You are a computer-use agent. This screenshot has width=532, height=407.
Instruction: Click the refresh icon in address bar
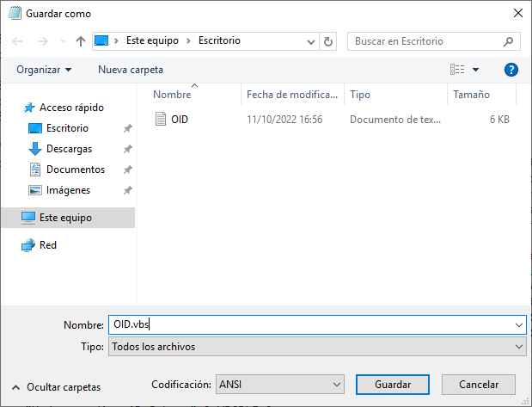[328, 40]
